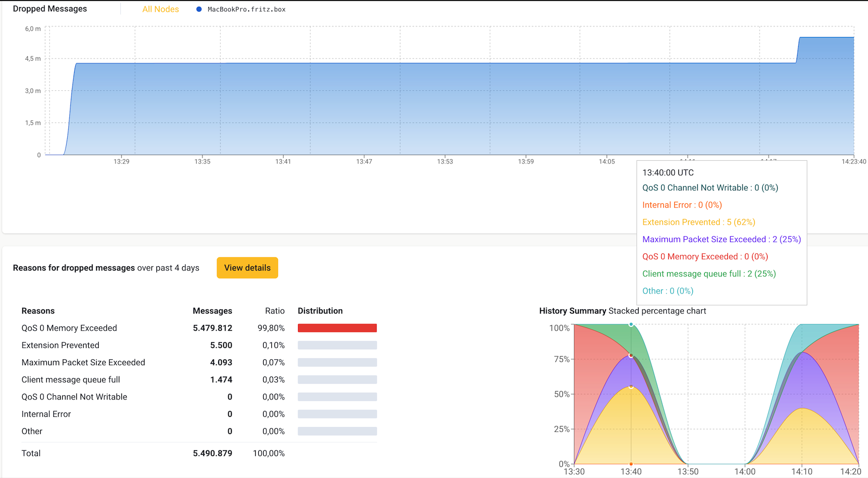Viewport: 868px width, 478px height.
Task: Click the 6,0 m y-axis label
Action: tap(33, 29)
